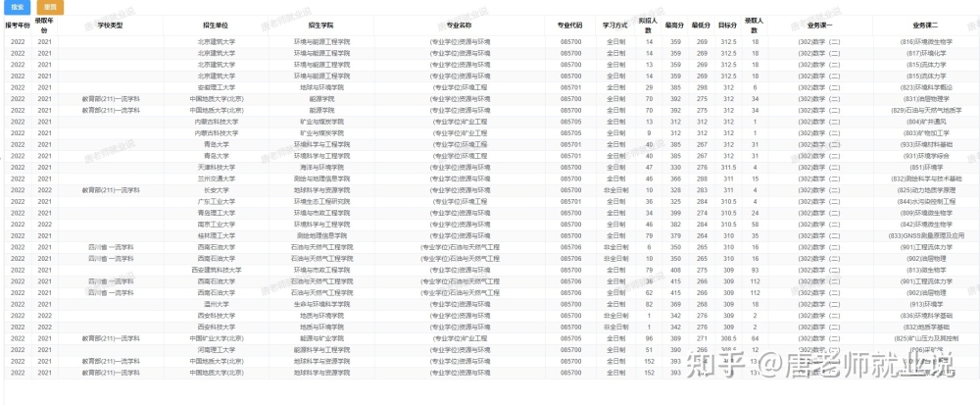Select the 目标分 column header
The height and width of the screenshot is (405, 980).
pyautogui.click(x=727, y=25)
